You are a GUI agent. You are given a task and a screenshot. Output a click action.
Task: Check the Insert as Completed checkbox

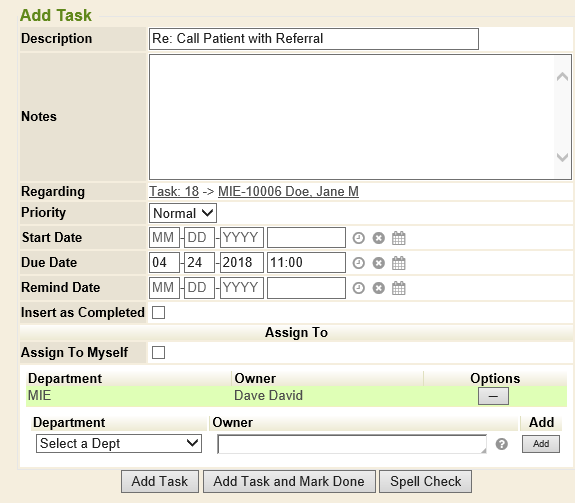pyautogui.click(x=158, y=313)
